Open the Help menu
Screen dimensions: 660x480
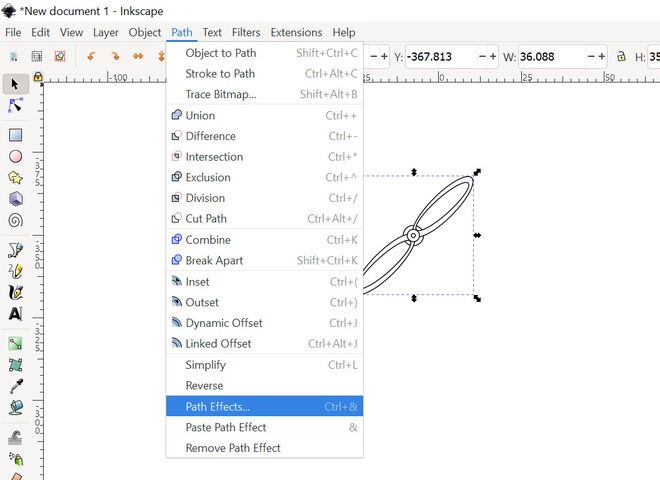(344, 32)
